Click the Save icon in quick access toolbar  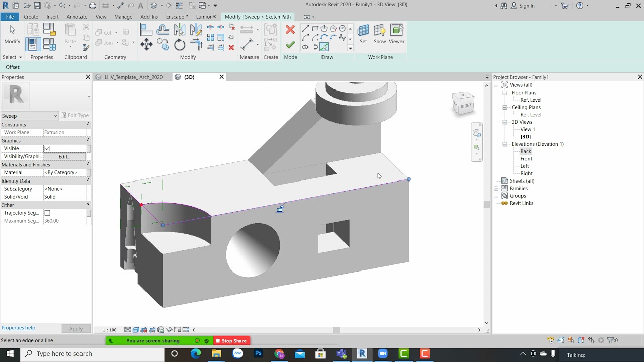tap(37, 6)
